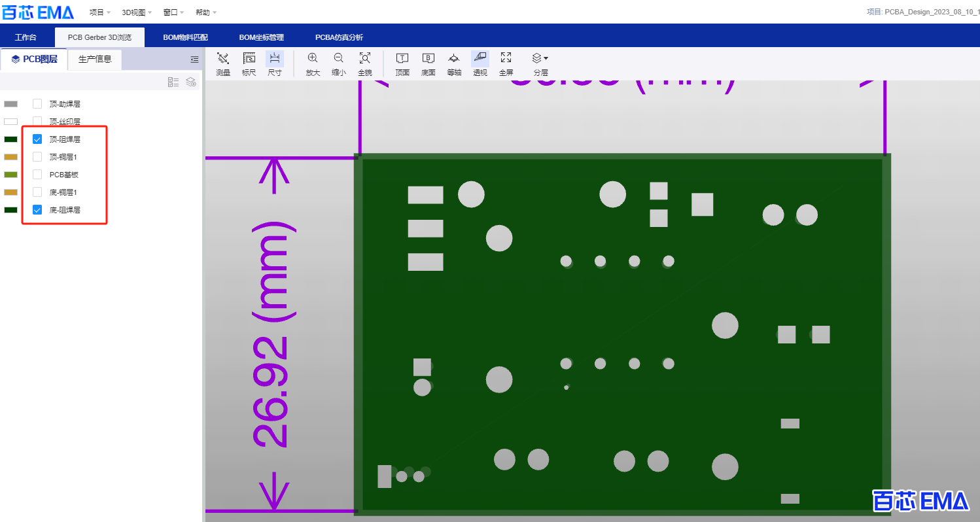The image size is (980, 522).
Task: Click the 顶-助焊层 layer name
Action: pyautogui.click(x=65, y=104)
